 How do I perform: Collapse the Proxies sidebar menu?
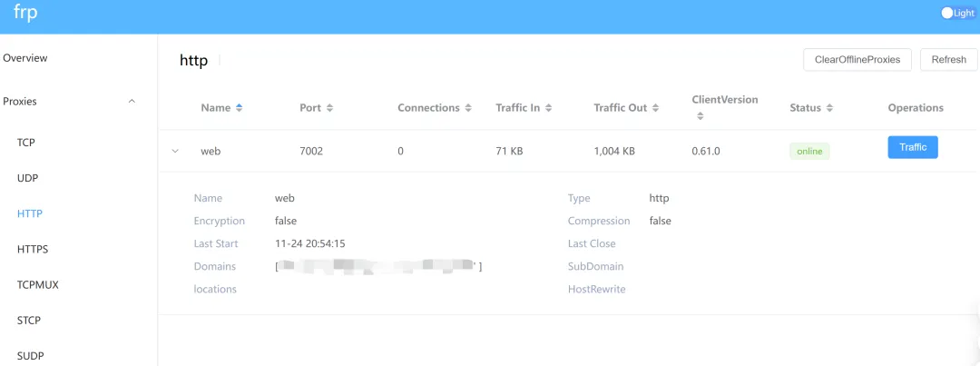132,102
